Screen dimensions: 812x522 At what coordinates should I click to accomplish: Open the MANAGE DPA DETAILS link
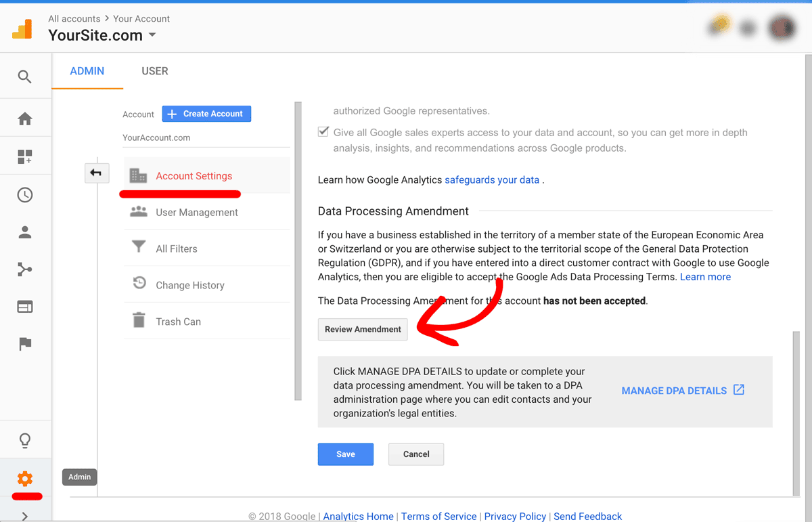(674, 391)
